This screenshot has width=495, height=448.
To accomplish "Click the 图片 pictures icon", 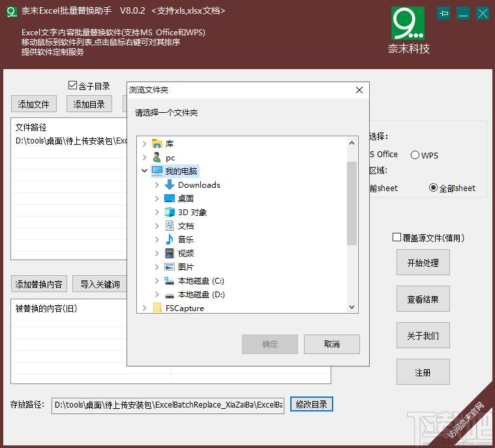I will tap(170, 267).
